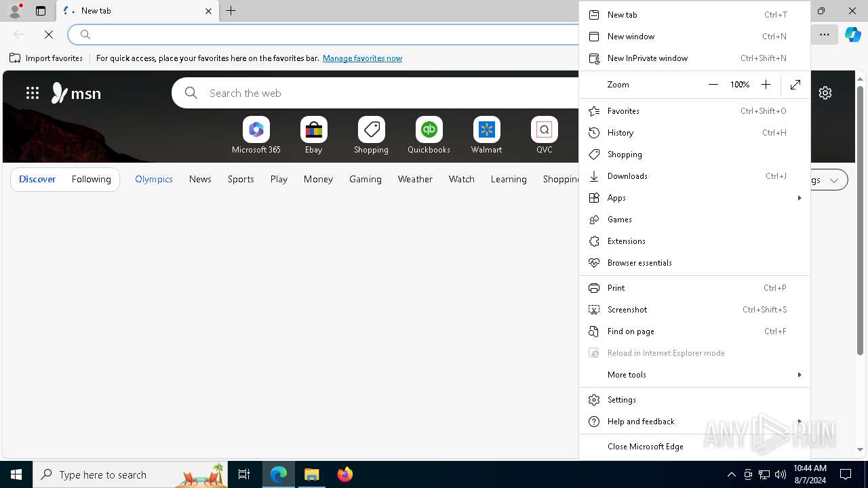868x488 pixels.
Task: Open the Shopping shortcut tile on MSN
Action: tap(371, 136)
